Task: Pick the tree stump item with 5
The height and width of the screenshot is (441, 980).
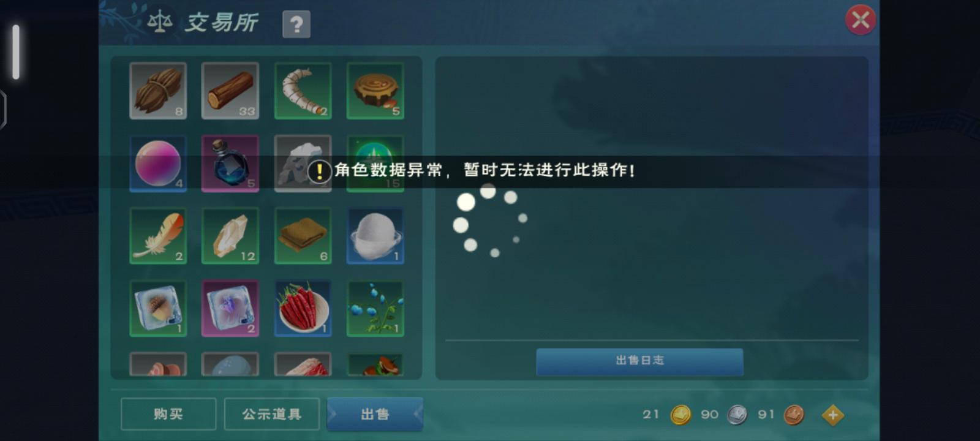Action: (375, 91)
